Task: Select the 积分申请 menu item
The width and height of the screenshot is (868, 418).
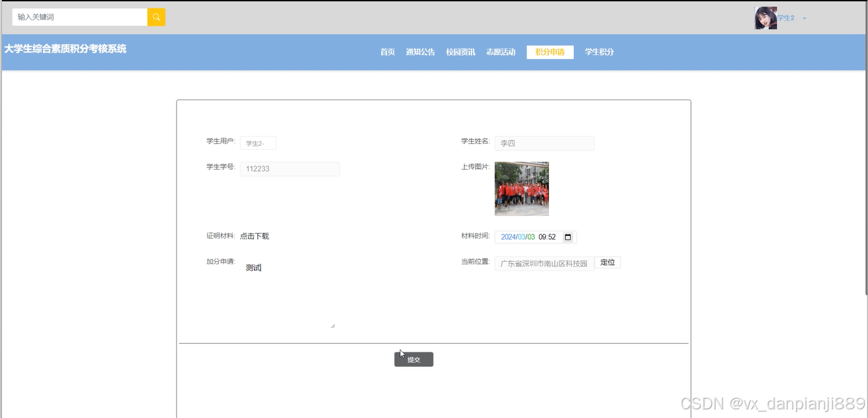Action: point(550,52)
